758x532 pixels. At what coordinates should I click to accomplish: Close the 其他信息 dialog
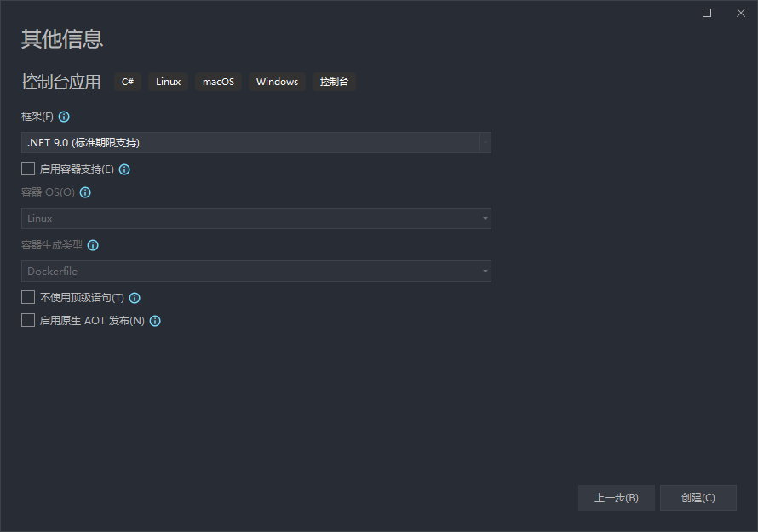point(741,13)
